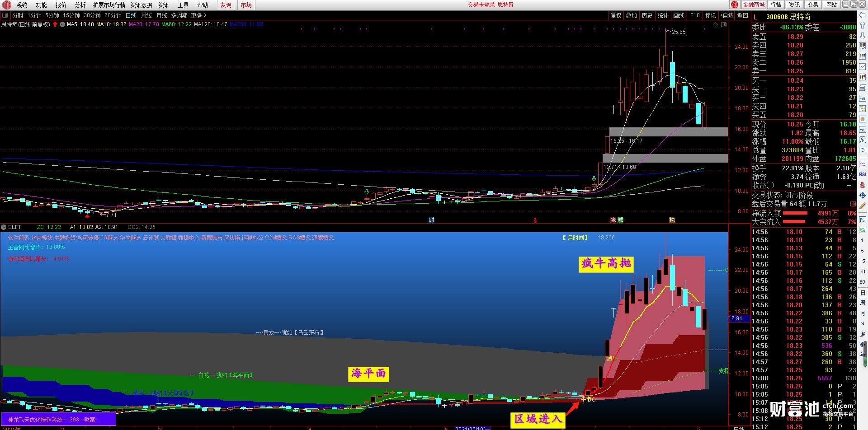Click the down arrow icon in right sidebar

point(863,36)
